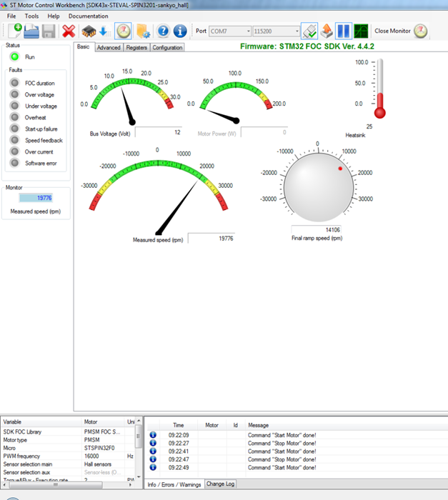This screenshot has width=448, height=500.
Task: Switch to the Registers tab
Action: [x=136, y=48]
